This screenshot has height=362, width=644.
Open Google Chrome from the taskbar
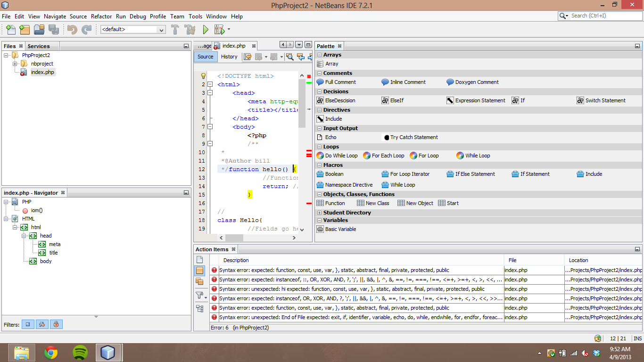point(51,352)
